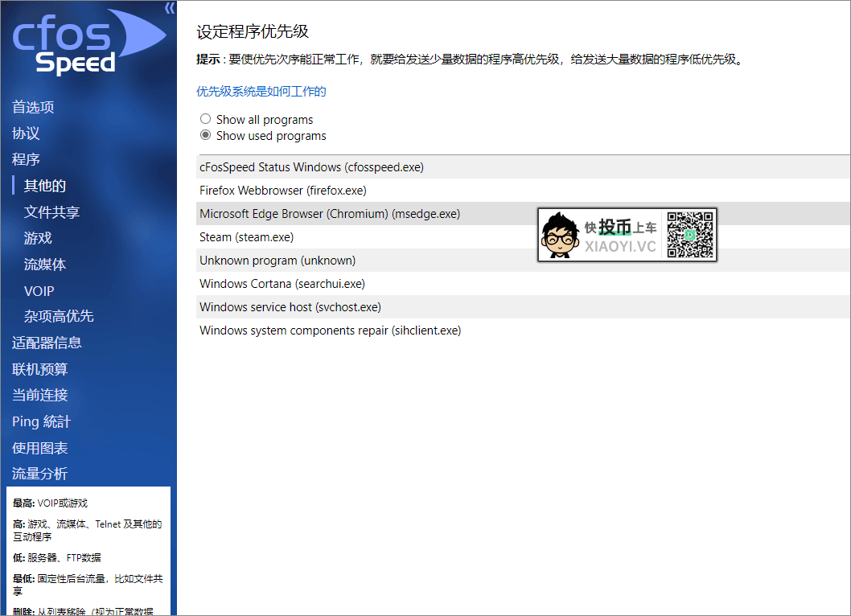Select the 杂项高优先 submenu item
The width and height of the screenshot is (851, 616).
click(60, 316)
